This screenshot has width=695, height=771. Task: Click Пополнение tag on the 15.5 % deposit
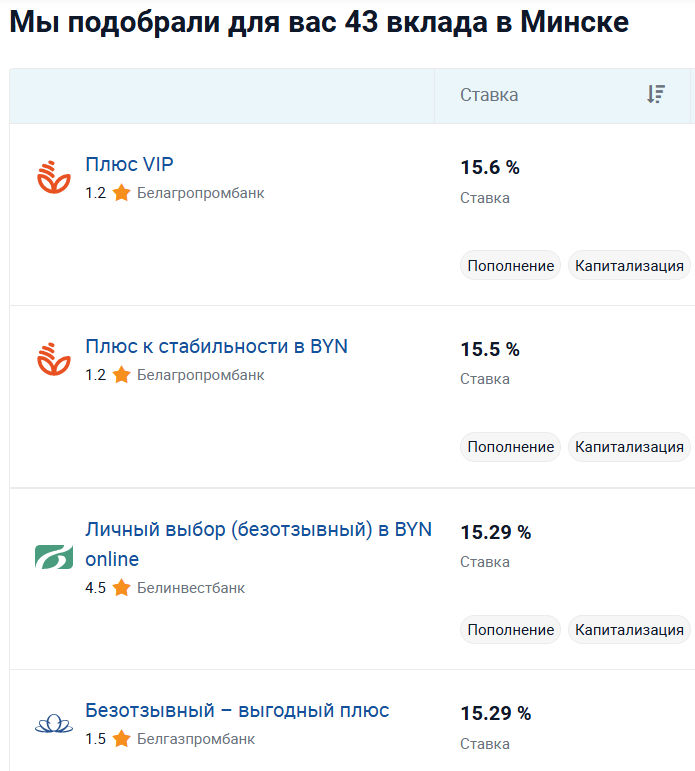511,447
